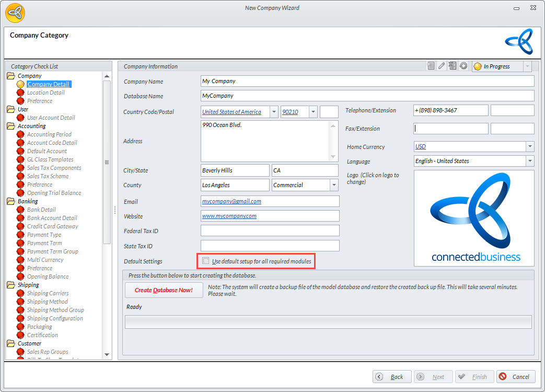Viewport: 545px width, 392px height.
Task: Enable Use default setup for all required modules
Action: coord(206,261)
